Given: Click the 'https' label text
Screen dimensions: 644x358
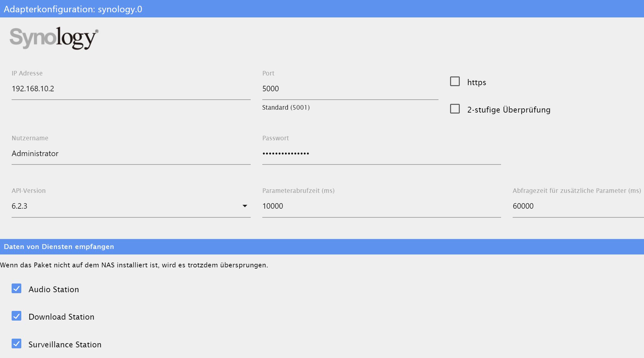Looking at the screenshot, I should pyautogui.click(x=477, y=82).
